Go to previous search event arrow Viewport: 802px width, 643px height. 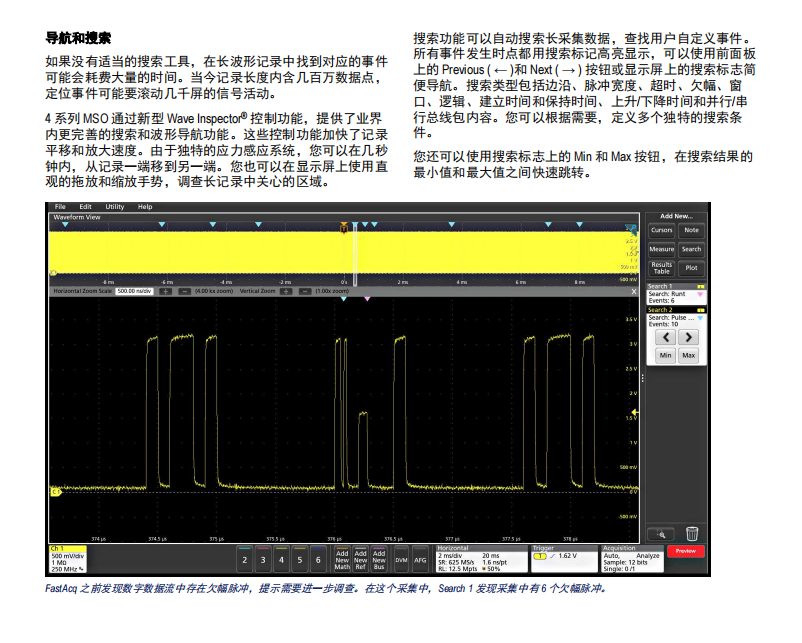pyautogui.click(x=665, y=337)
